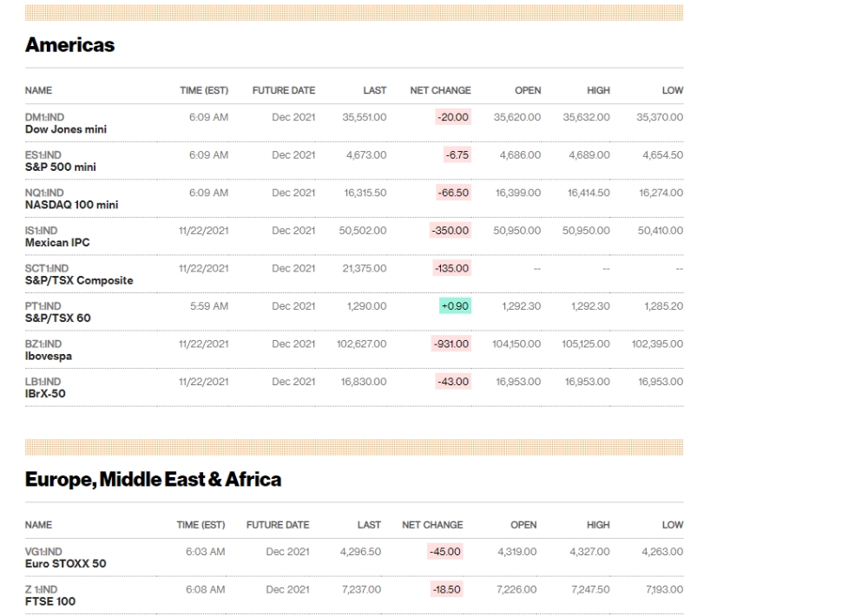
Task: Click the -931.00 net change cell
Action: pyautogui.click(x=451, y=344)
